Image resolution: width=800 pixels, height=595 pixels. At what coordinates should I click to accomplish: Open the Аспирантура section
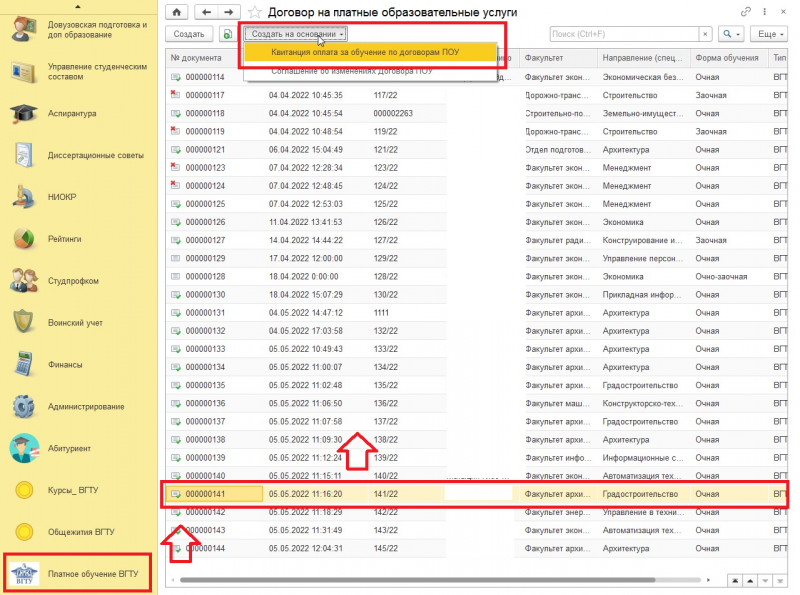[54, 113]
